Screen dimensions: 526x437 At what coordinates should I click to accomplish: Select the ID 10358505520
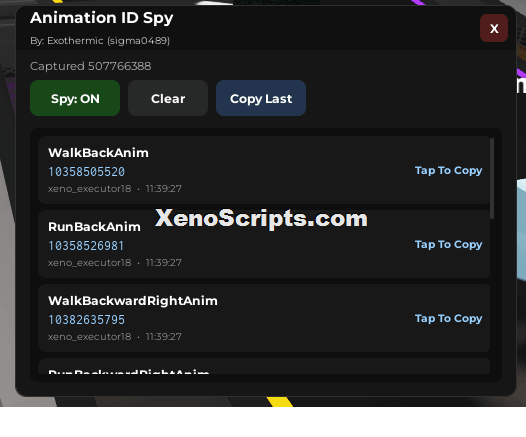87,172
